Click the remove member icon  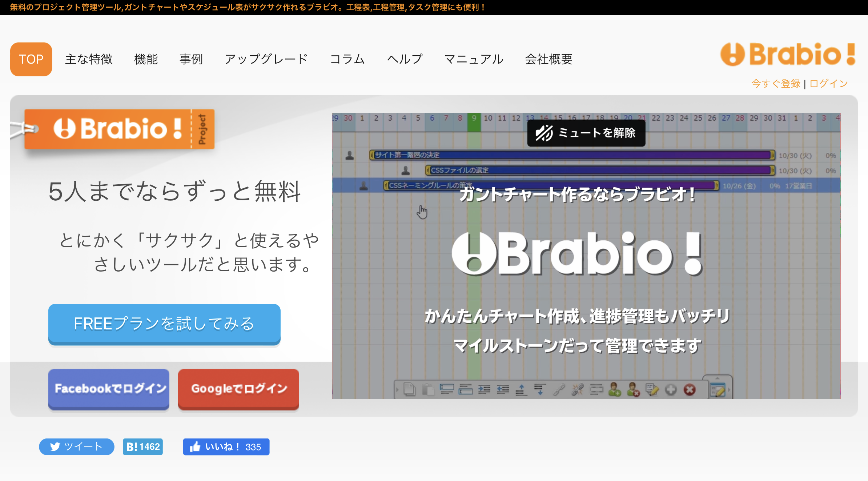pos(633,389)
